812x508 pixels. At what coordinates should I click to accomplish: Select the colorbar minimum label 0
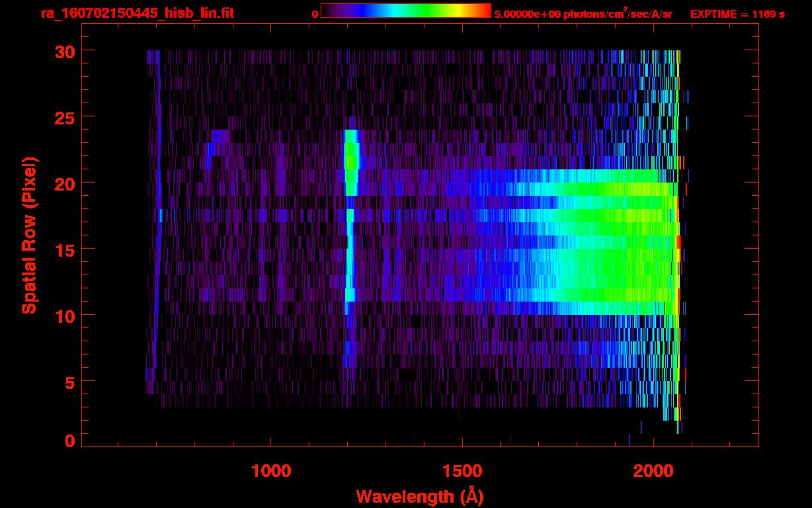pyautogui.click(x=315, y=13)
